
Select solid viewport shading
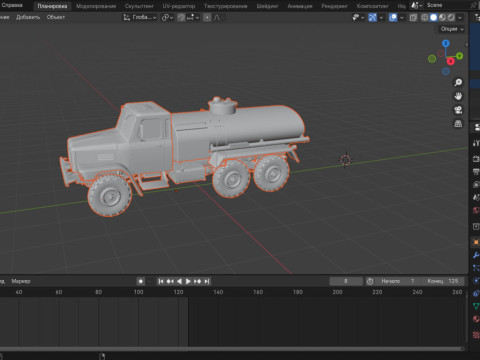click(433, 17)
